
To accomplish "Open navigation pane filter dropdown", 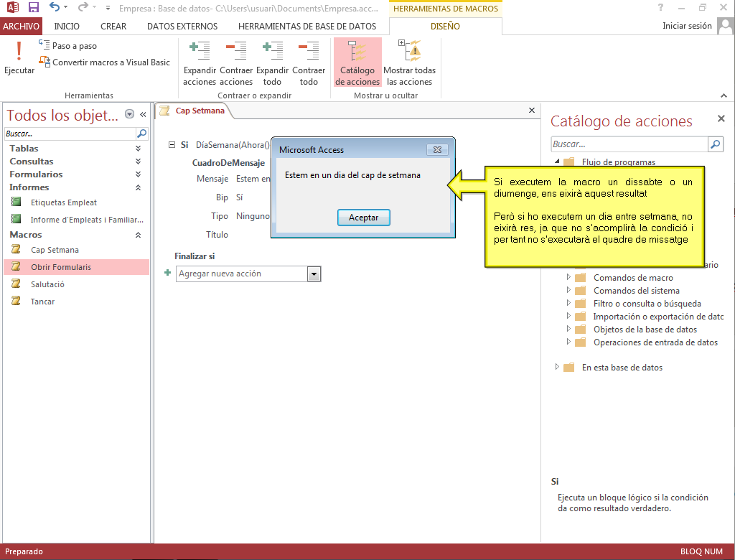I will (x=129, y=114).
